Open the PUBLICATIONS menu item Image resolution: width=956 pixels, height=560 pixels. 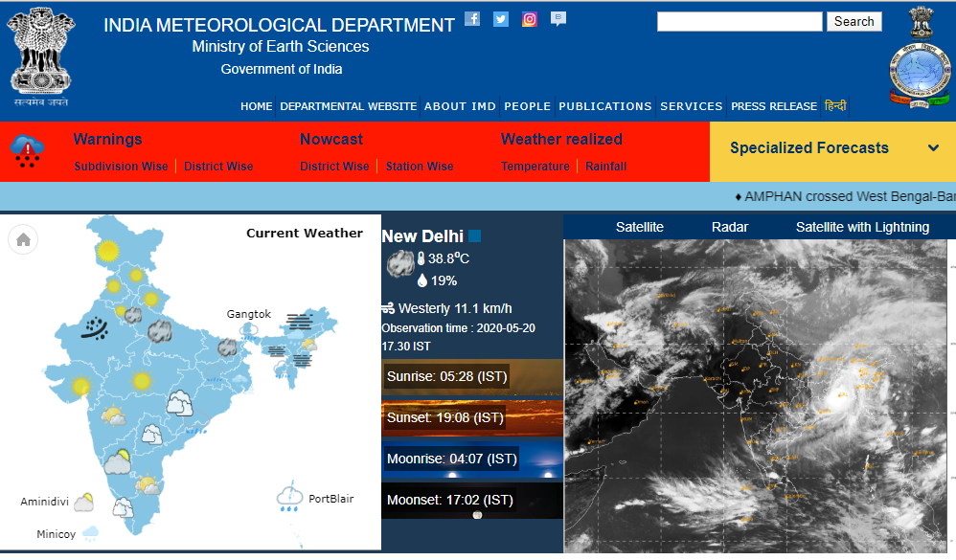click(x=605, y=106)
